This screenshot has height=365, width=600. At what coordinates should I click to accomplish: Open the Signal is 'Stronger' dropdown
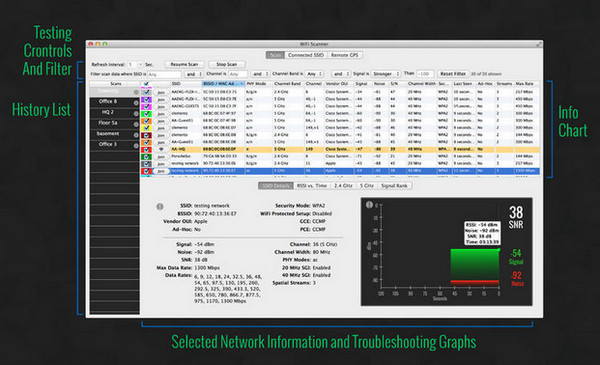[386, 74]
